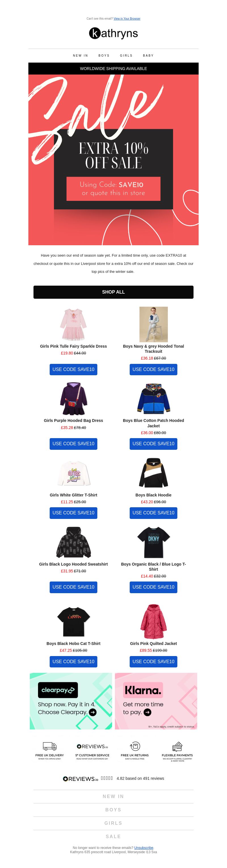Open the BABY top menu item
Viewport: 227px width, 868px height.
[x=148, y=55]
